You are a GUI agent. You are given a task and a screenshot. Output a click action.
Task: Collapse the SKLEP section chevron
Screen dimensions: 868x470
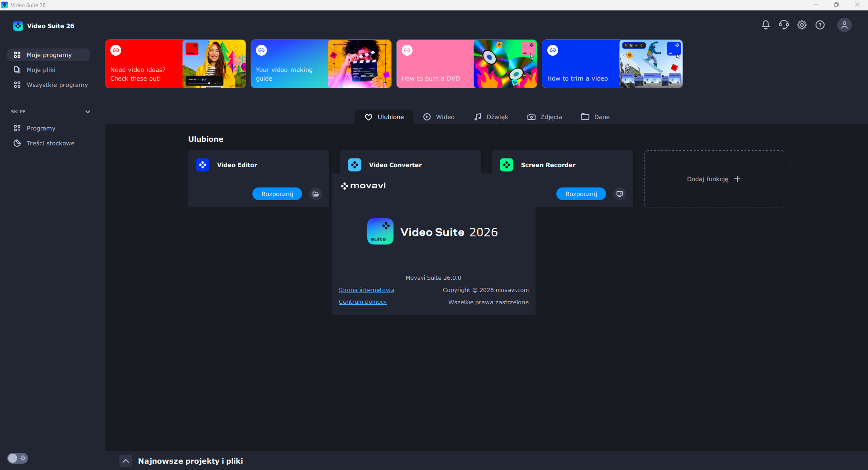(88, 111)
